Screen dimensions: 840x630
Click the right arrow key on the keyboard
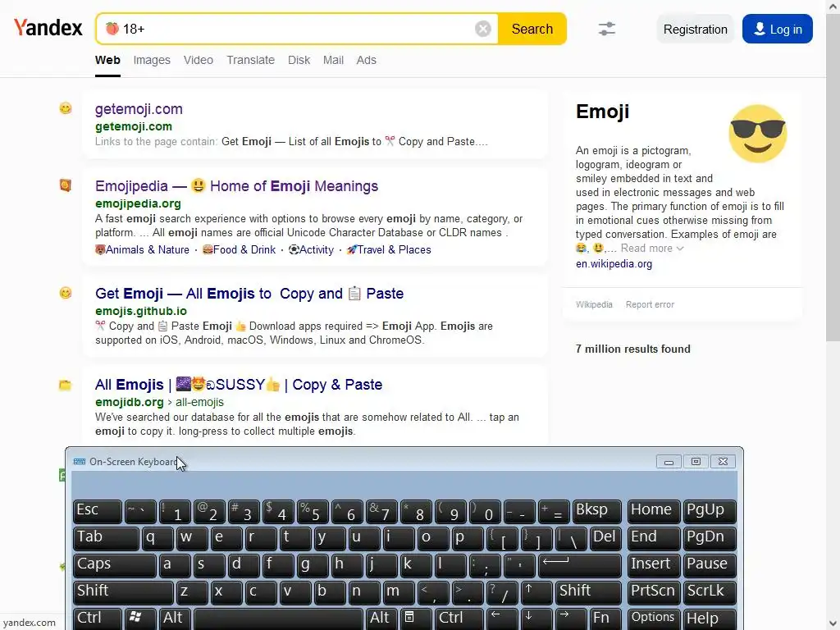571,619
